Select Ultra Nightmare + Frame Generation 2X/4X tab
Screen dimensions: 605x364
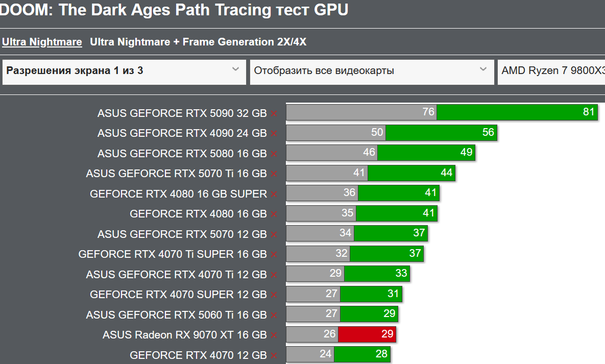[x=198, y=42]
